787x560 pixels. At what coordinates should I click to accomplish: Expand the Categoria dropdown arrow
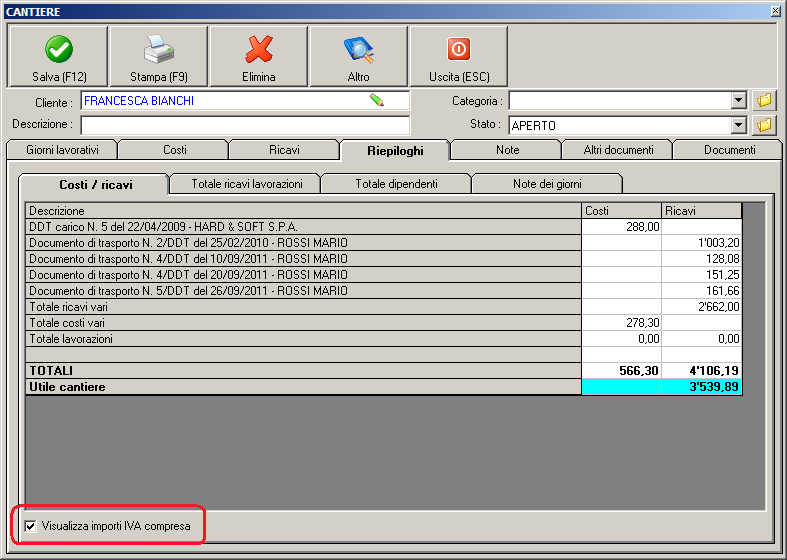(738, 100)
